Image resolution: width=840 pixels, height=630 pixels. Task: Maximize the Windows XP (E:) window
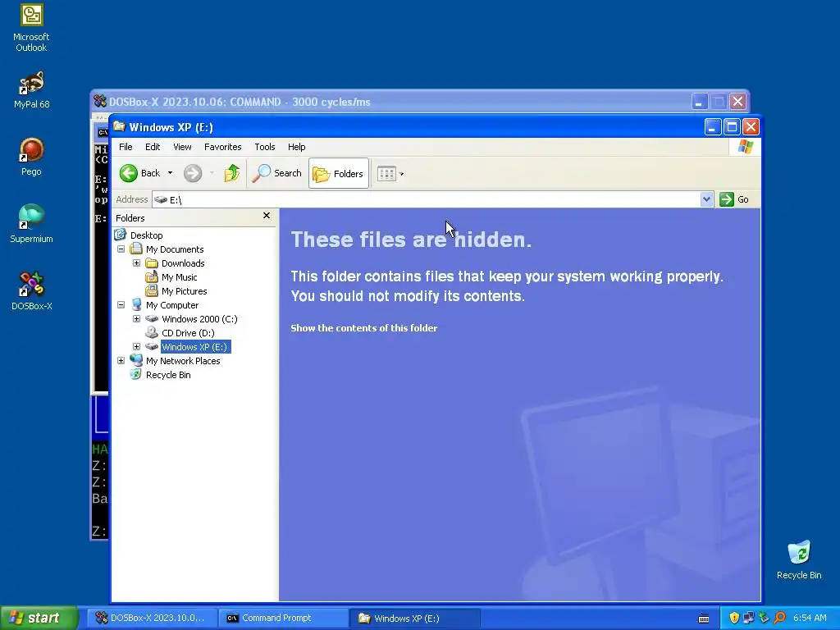pyautogui.click(x=732, y=127)
